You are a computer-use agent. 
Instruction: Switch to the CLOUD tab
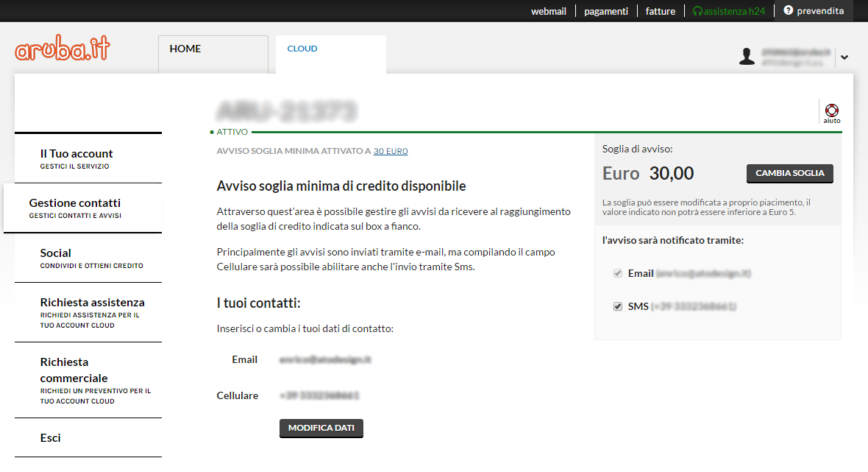click(x=331, y=54)
